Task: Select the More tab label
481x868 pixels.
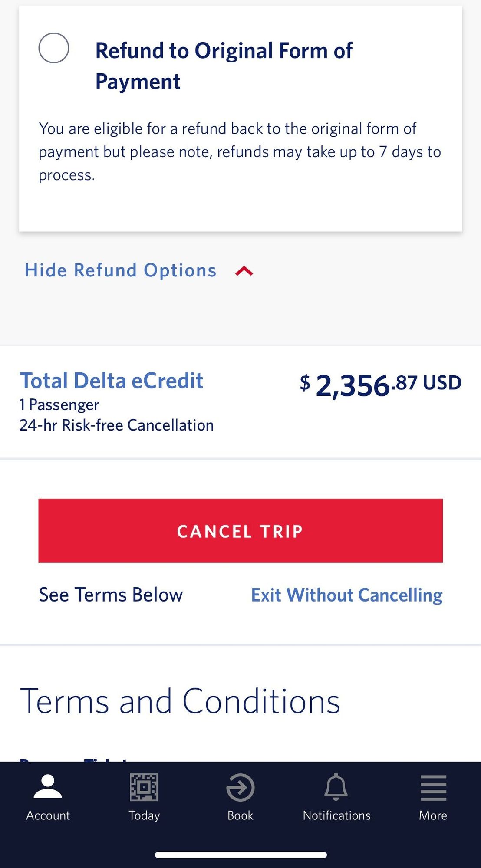Action: pyautogui.click(x=433, y=815)
